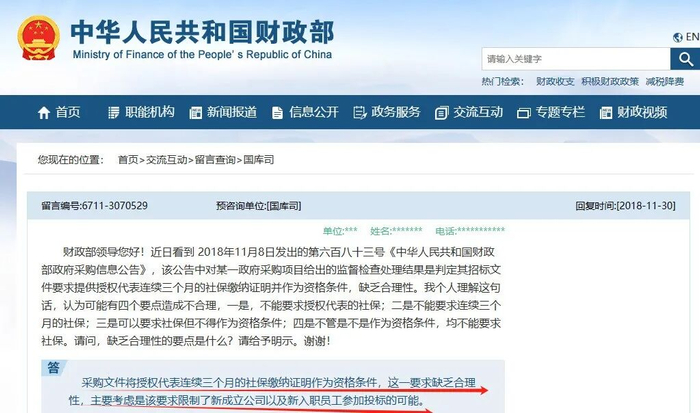Click the 交流互动 breadcrumb link
The image size is (700, 413).
[x=167, y=159]
